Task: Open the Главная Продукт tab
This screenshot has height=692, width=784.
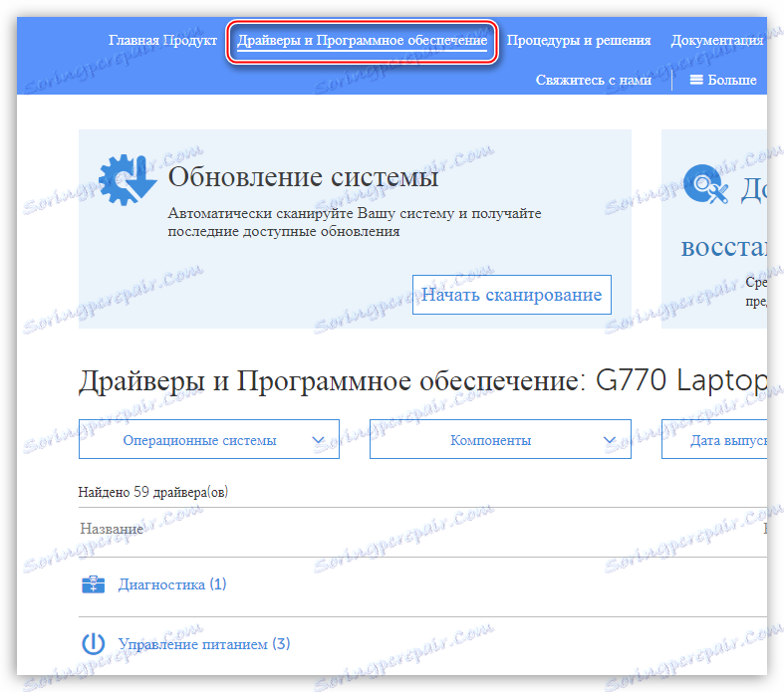Action: (162, 40)
